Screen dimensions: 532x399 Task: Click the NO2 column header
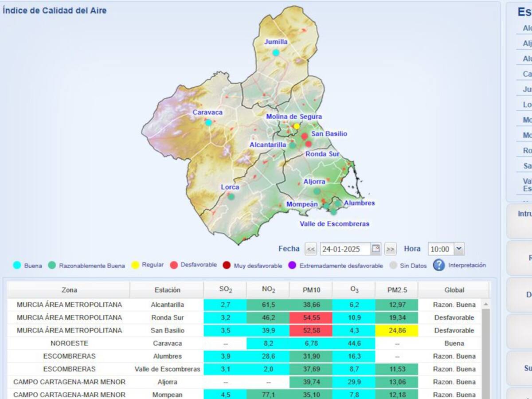pyautogui.click(x=268, y=290)
